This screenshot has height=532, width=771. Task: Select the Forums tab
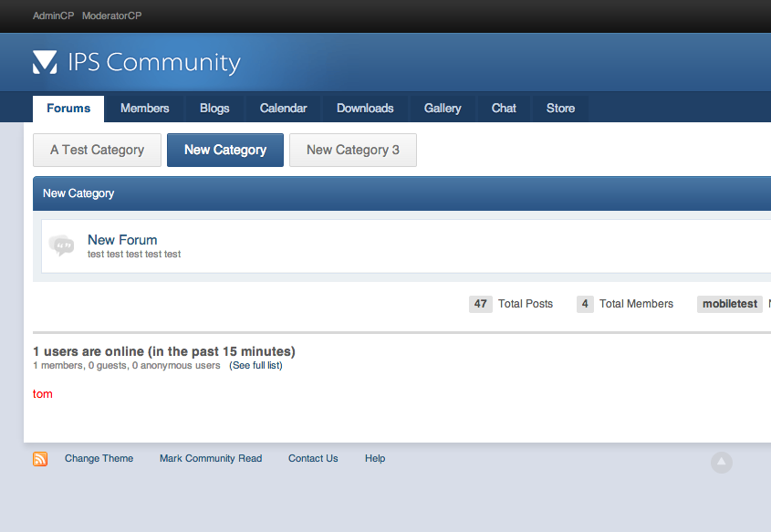tap(68, 109)
